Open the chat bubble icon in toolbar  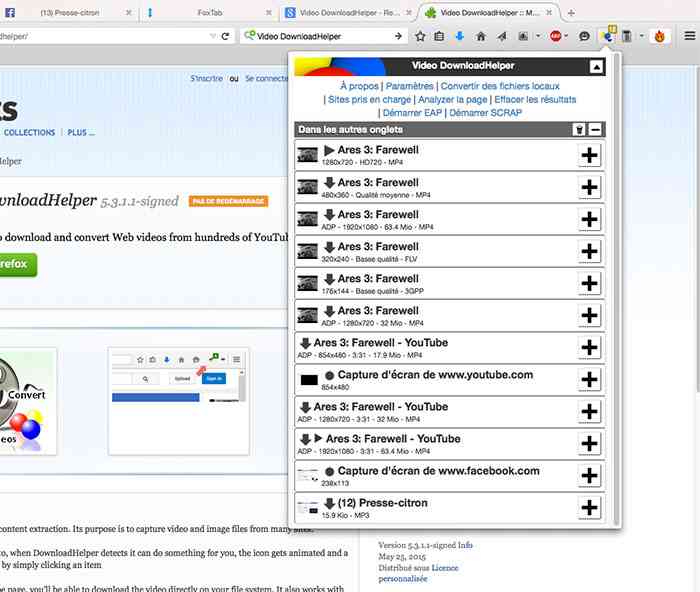584,36
